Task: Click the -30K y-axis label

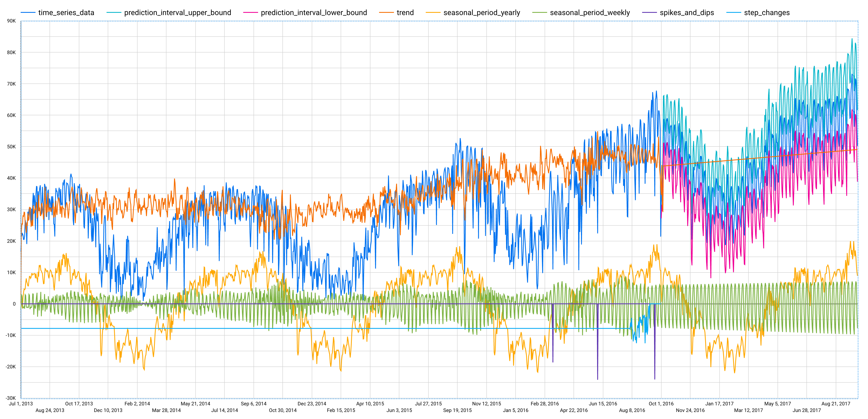Action: pyautogui.click(x=11, y=398)
